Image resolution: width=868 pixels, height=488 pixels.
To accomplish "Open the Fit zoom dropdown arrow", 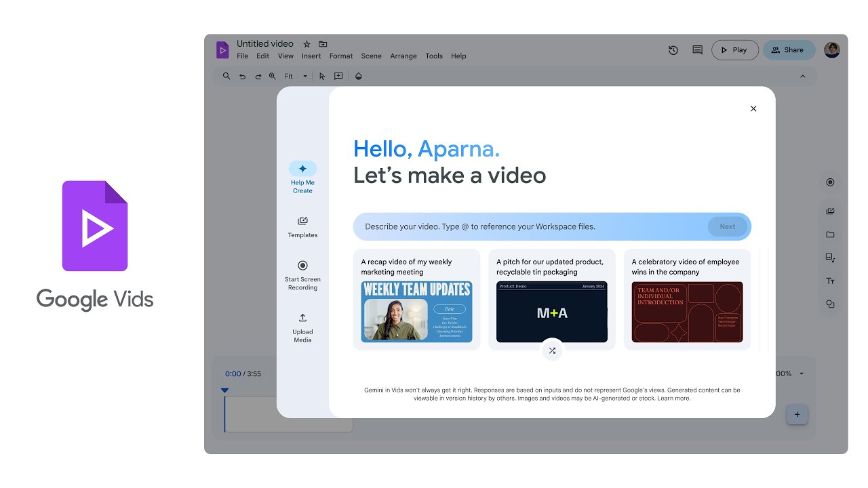I will pos(304,76).
